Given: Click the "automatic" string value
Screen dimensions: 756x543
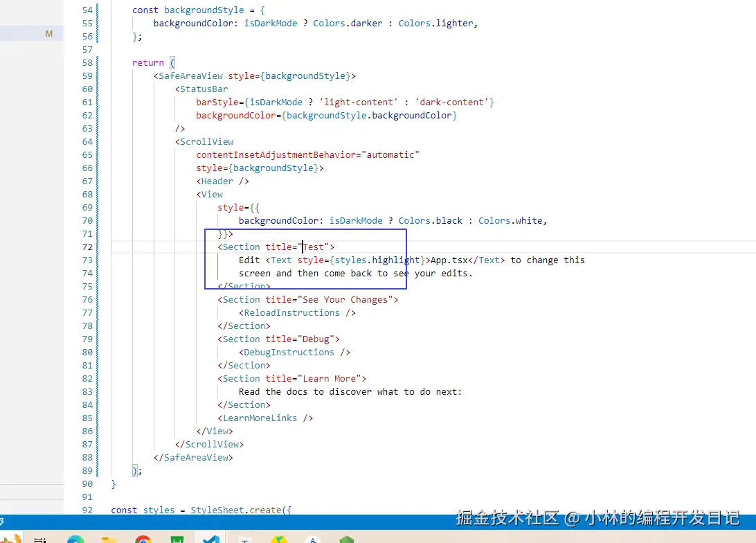Looking at the screenshot, I should coord(390,155).
